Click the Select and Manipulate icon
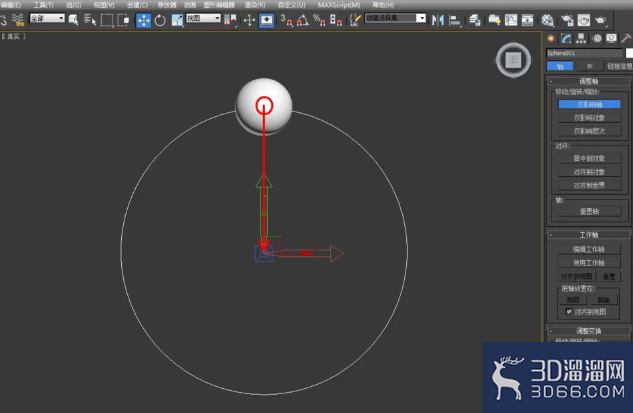Image resolution: width=633 pixels, height=413 pixels. [249, 20]
